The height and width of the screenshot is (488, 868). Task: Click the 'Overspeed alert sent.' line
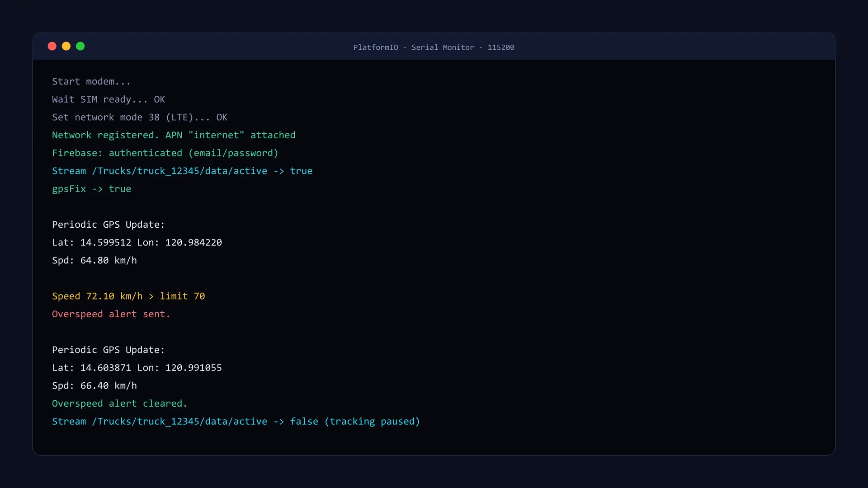[111, 314]
